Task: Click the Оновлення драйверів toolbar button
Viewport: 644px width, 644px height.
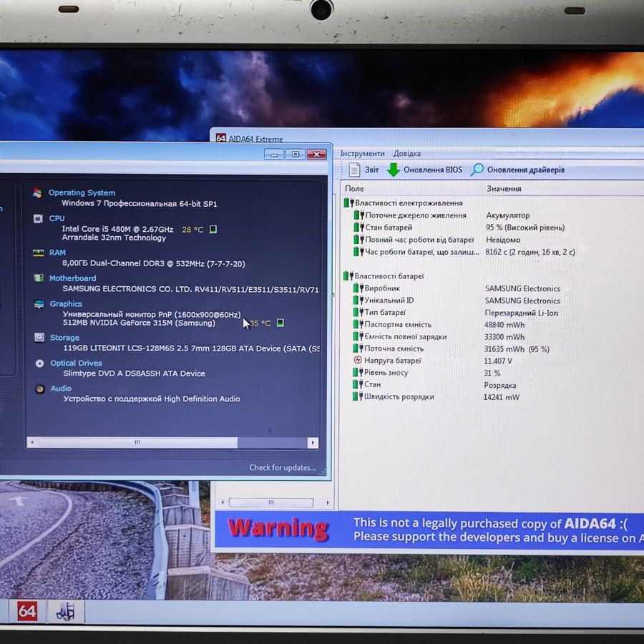Action: (517, 169)
